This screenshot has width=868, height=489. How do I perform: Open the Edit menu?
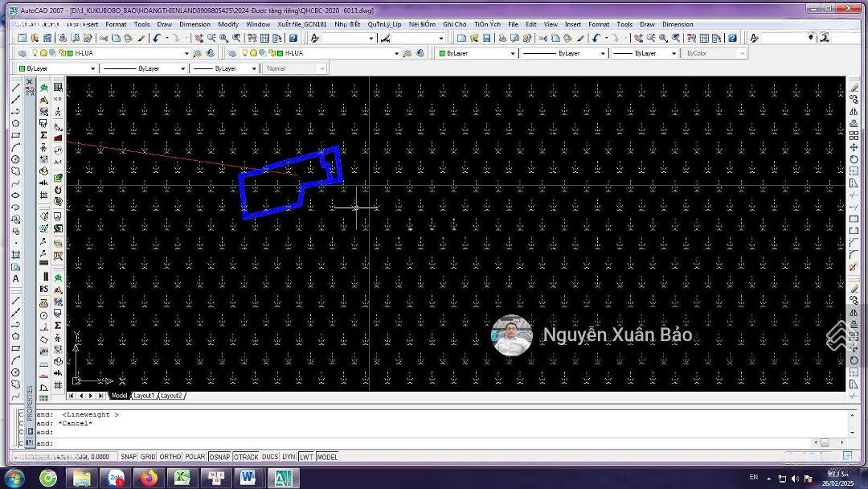[531, 24]
